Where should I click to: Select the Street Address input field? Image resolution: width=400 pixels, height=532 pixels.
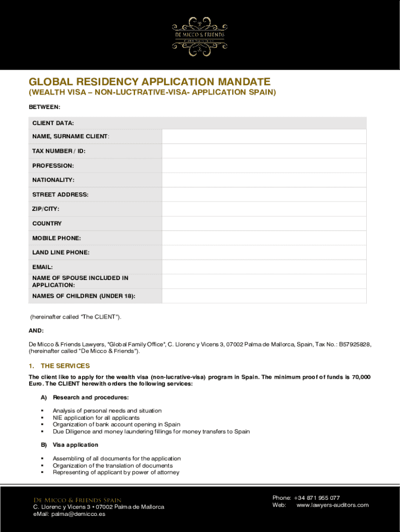pos(264,194)
